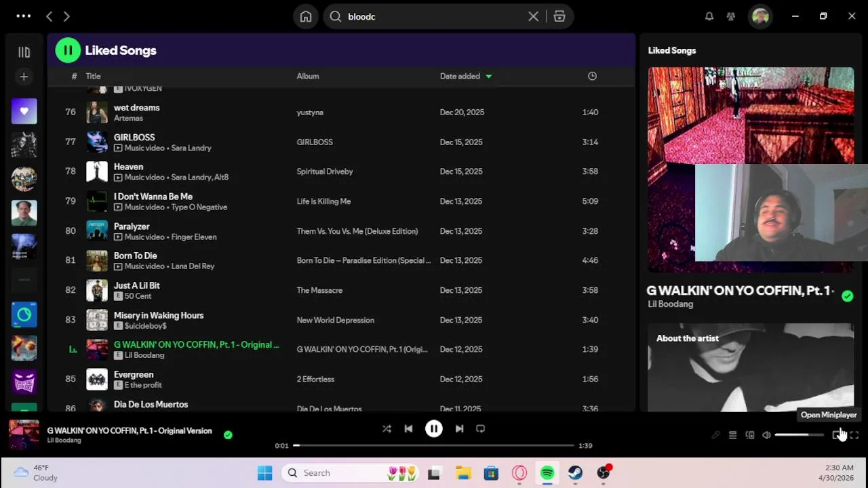Open Lil Boodang in Now Playing panel
868x488 pixels.
click(x=670, y=304)
